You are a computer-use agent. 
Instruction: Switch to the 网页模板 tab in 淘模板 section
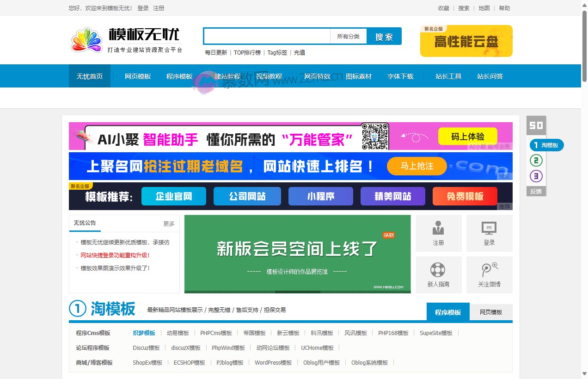click(491, 311)
